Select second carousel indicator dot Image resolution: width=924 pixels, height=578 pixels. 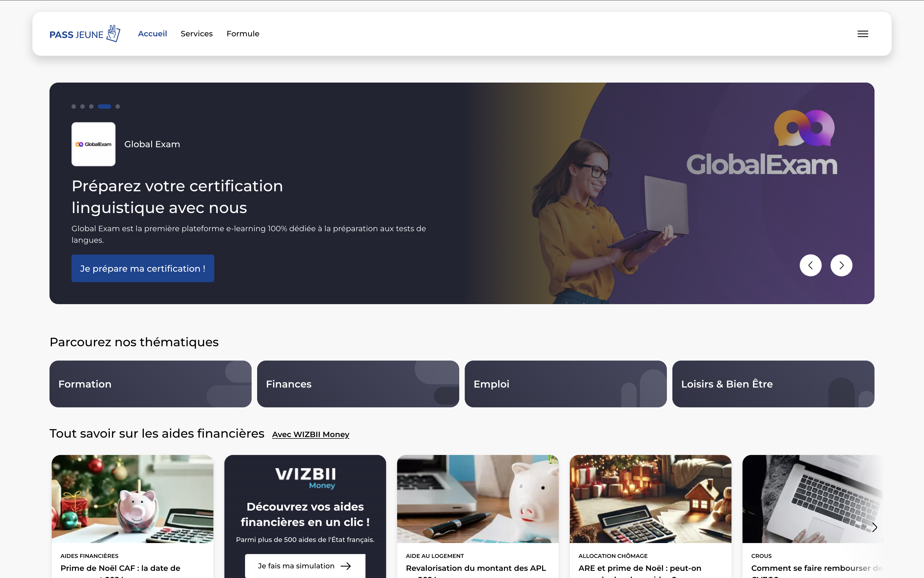82,107
